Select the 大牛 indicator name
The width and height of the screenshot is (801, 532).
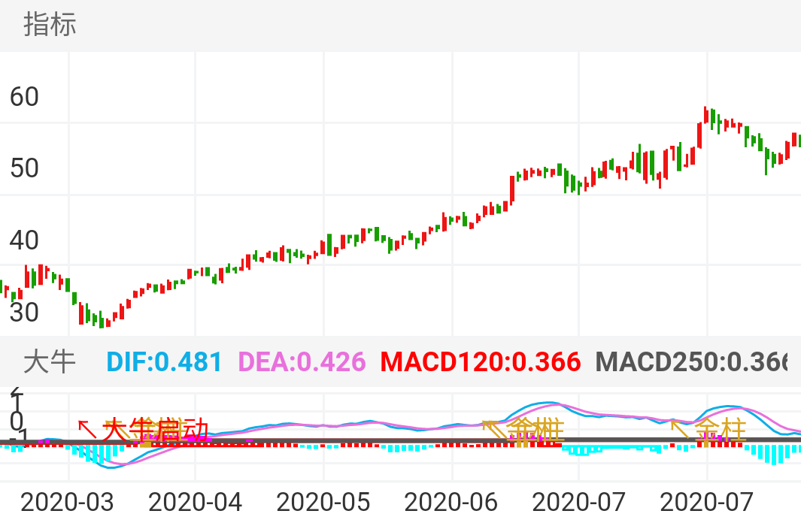50,362
